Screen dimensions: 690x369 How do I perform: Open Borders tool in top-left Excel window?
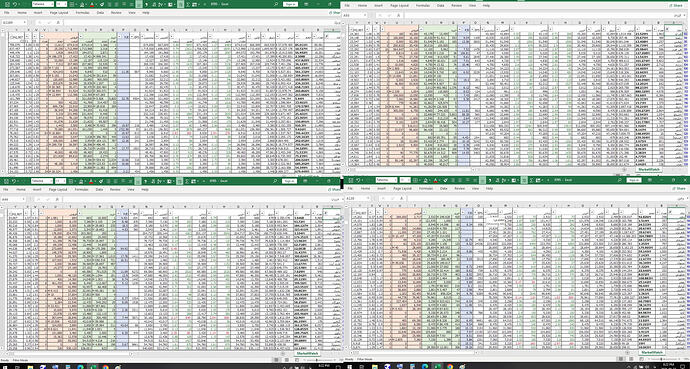tap(72, 4)
